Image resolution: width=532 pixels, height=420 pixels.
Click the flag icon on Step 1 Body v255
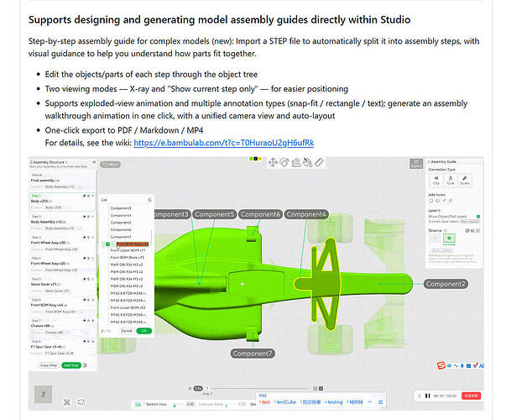(x=85, y=196)
